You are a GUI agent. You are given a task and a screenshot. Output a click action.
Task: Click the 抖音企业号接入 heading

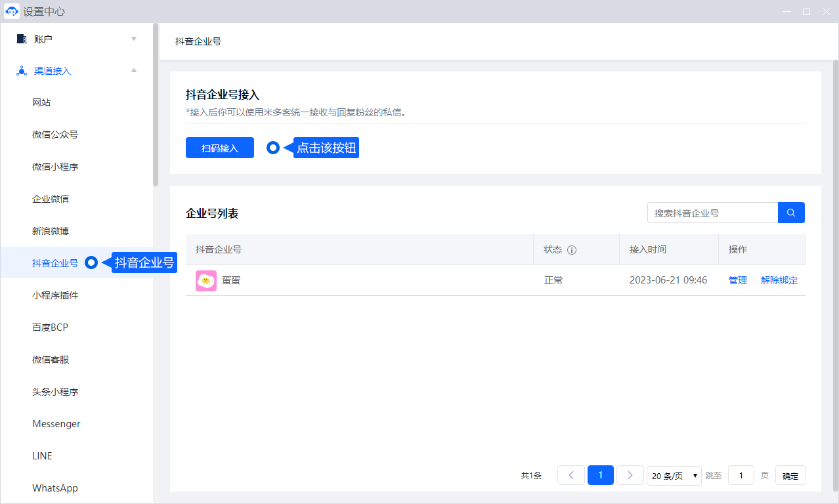[223, 95]
